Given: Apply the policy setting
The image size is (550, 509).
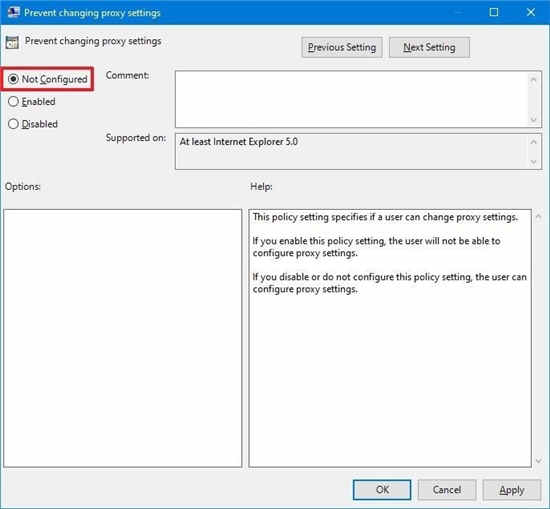Looking at the screenshot, I should pos(512,489).
